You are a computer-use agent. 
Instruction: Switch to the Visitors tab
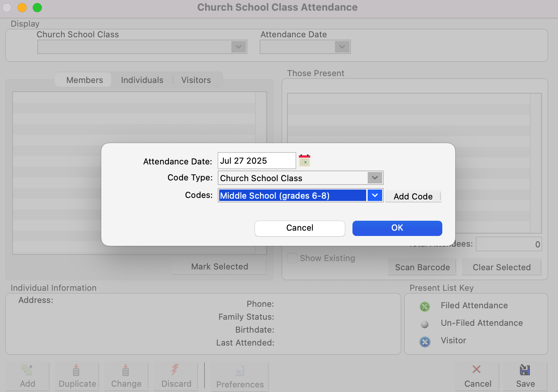click(x=196, y=80)
